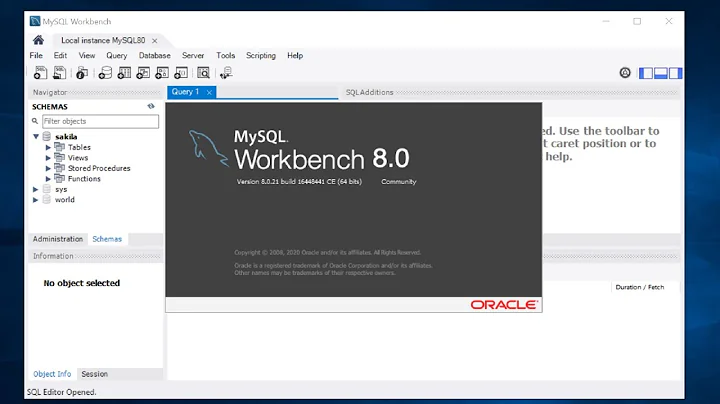This screenshot has height=404, width=720.
Task: Toggle the right sidebar panel
Action: (675, 73)
